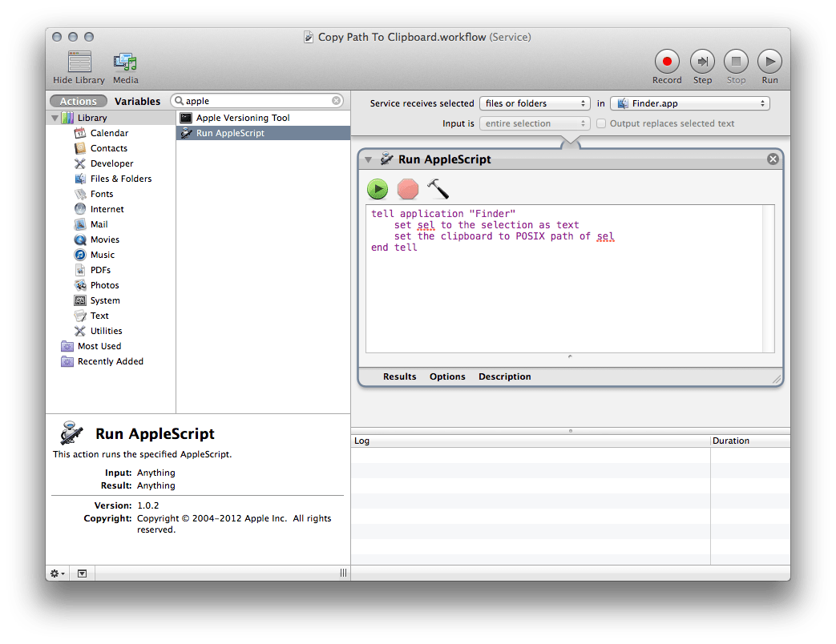Select the Mail library category

click(x=99, y=225)
